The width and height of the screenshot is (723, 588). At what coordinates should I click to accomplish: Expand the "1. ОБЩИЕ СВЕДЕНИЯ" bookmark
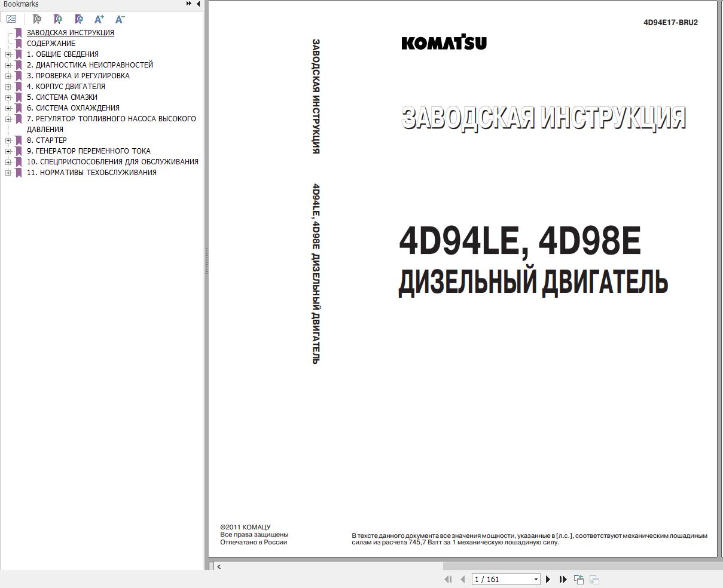[7, 54]
